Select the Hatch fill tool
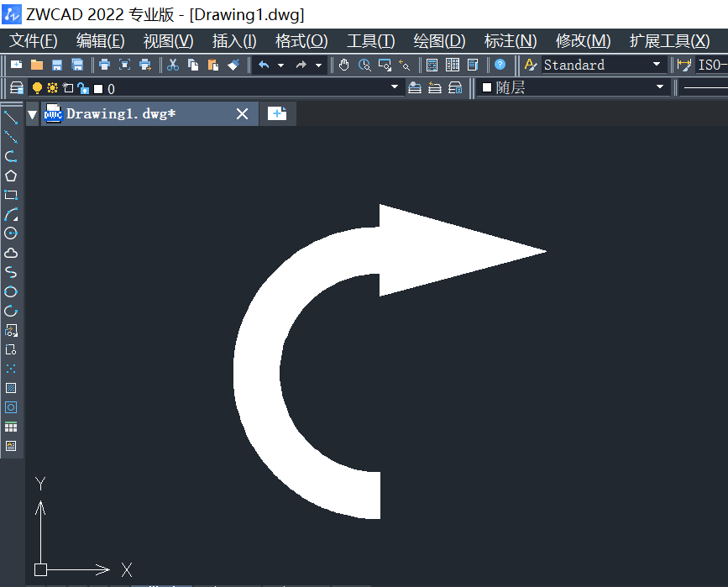The width and height of the screenshot is (728, 587). coord(11,388)
